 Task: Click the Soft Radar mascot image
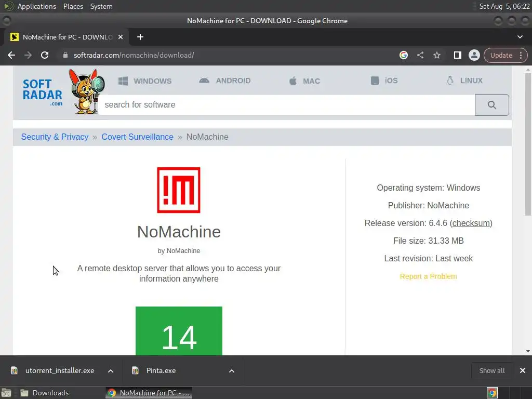(86, 91)
